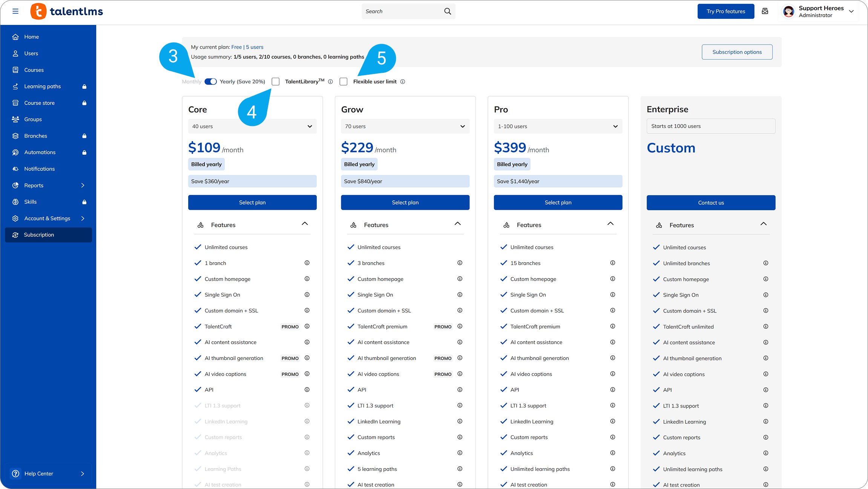This screenshot has height=489, width=868.
Task: Enable the TalentLibrary checkbox
Action: coord(276,81)
